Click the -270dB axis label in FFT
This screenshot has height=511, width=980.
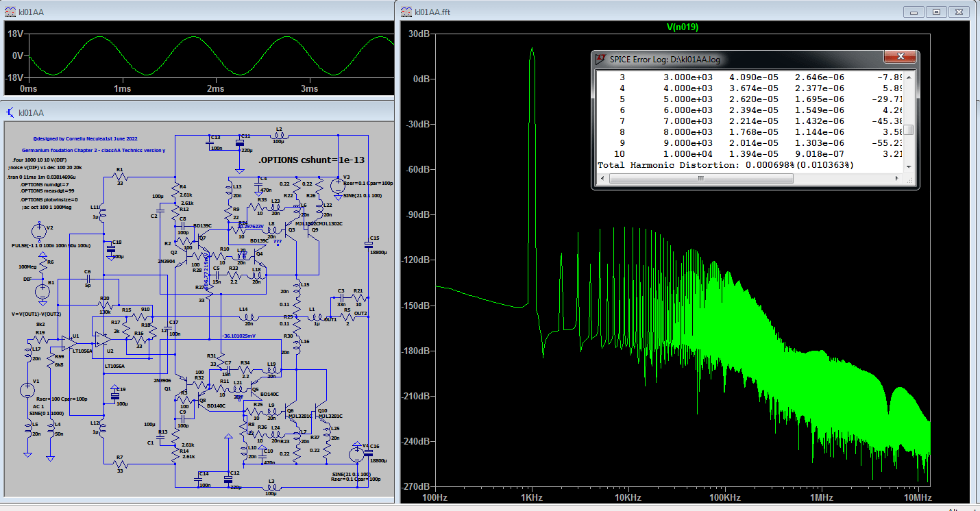coord(416,486)
